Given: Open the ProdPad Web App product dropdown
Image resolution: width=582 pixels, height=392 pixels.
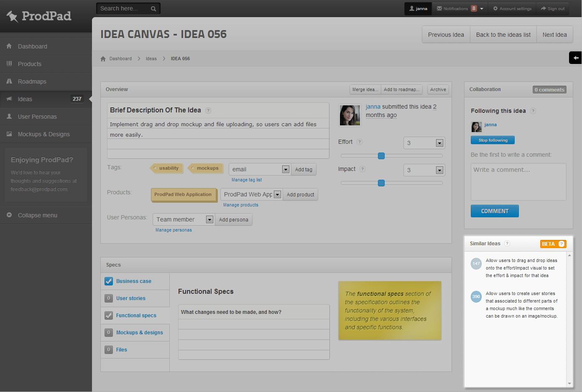Looking at the screenshot, I should pos(251,194).
